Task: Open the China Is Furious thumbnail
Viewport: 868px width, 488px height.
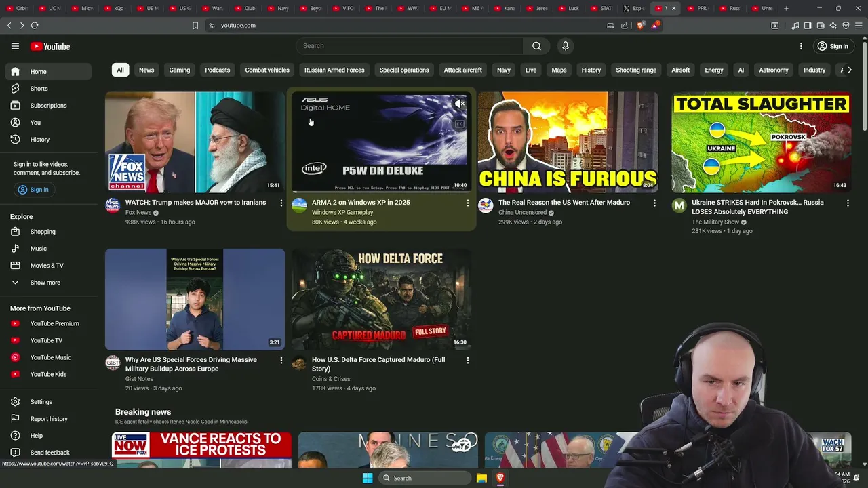Action: point(568,142)
